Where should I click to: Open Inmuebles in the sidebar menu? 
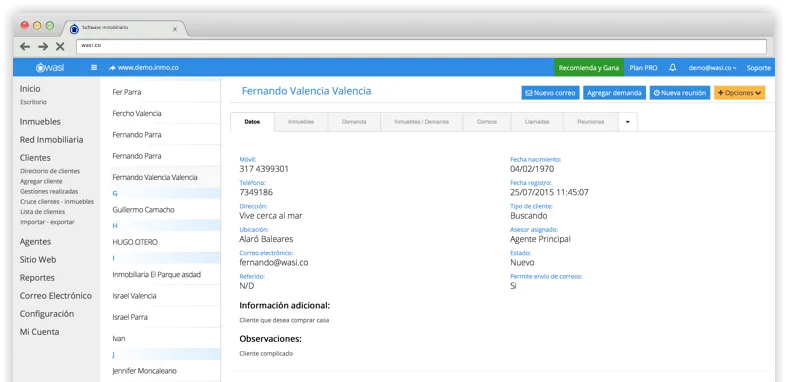(x=40, y=121)
